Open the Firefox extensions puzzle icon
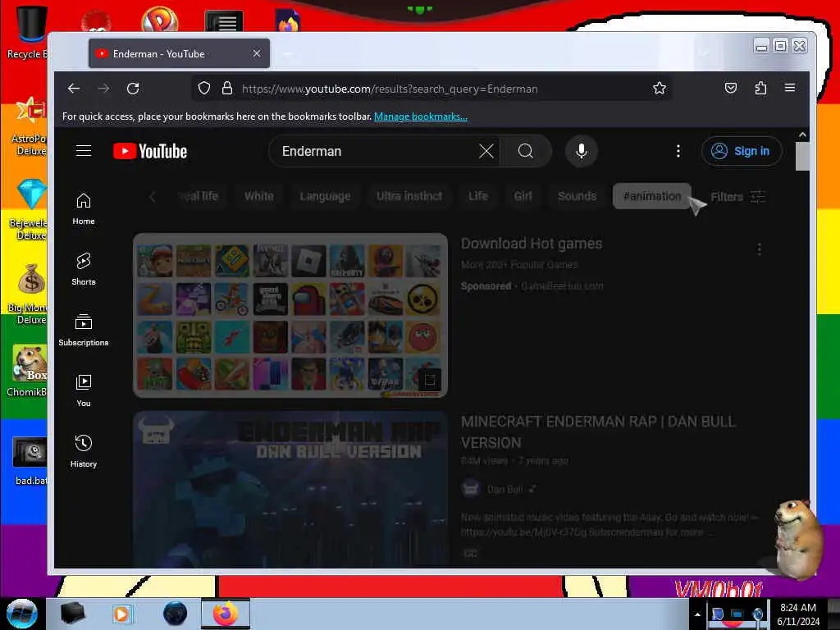Screen dimensions: 840x630 point(760,89)
